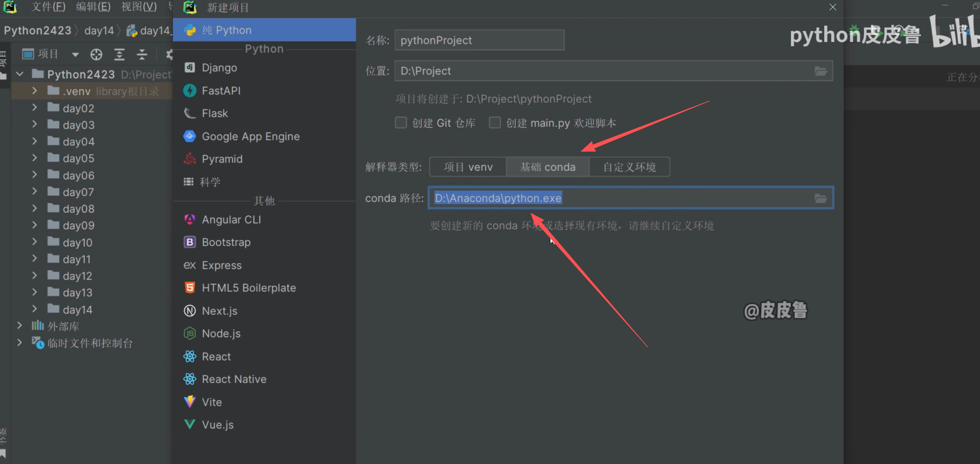Click the browse folder icon in conda path field
980x464 pixels.
pyautogui.click(x=821, y=198)
